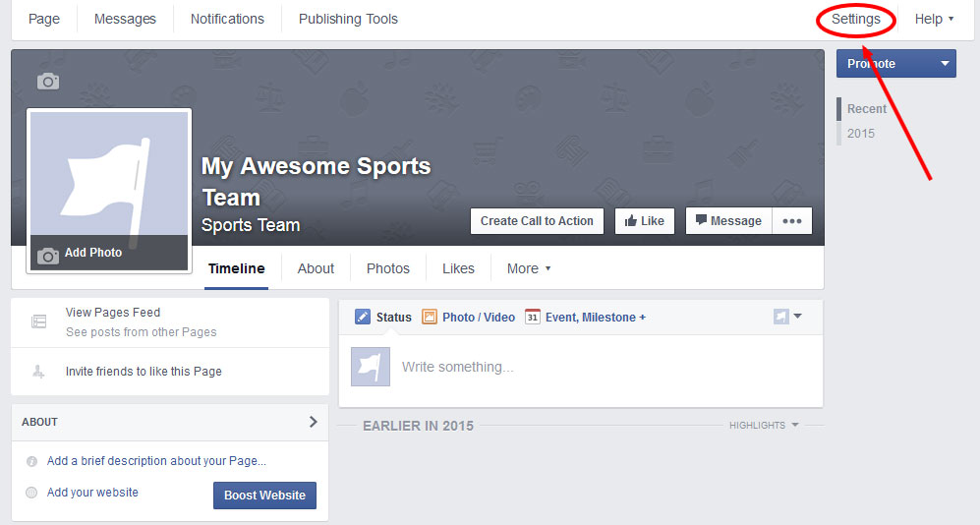980x525 pixels.
Task: Click the Boost Website button
Action: click(x=265, y=495)
